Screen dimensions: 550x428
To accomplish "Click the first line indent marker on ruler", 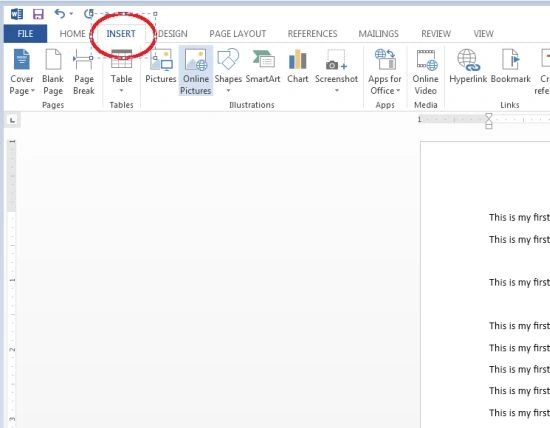I will (x=488, y=117).
